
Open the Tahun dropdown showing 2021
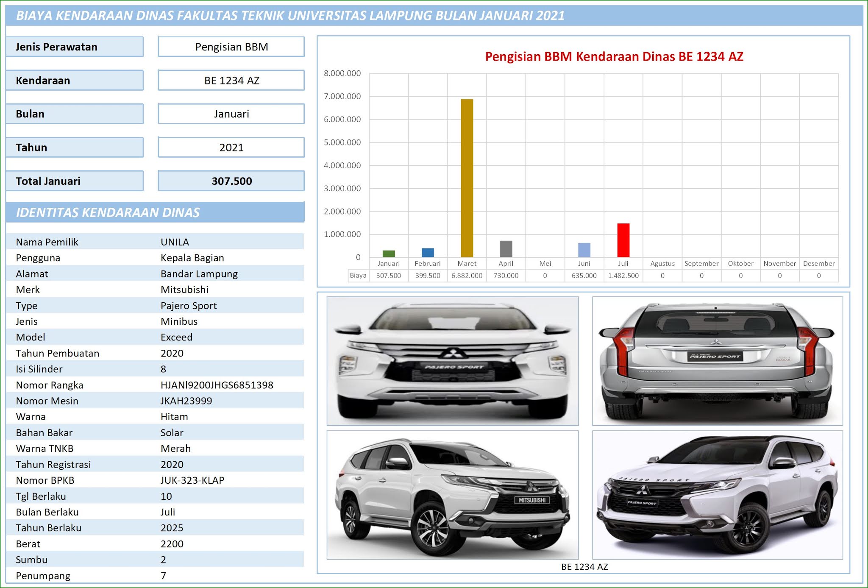tap(231, 147)
